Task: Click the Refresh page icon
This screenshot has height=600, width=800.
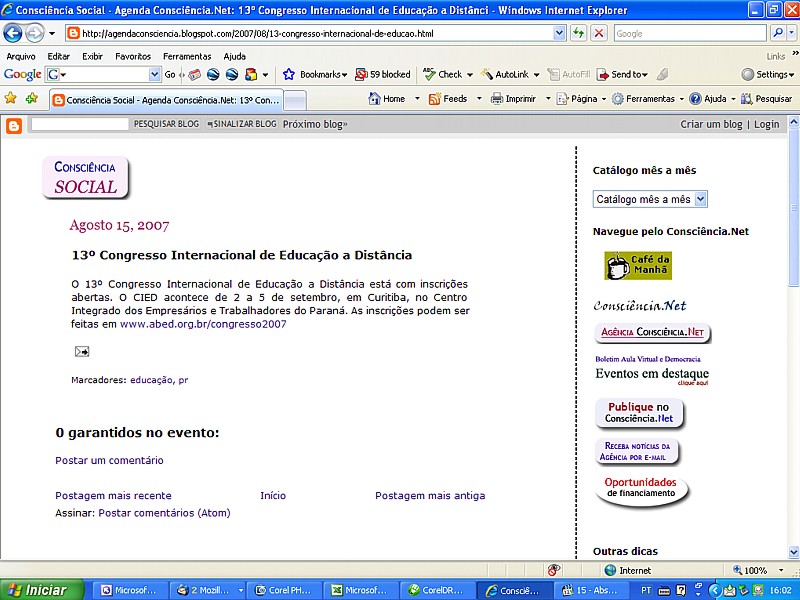Action: pyautogui.click(x=578, y=33)
